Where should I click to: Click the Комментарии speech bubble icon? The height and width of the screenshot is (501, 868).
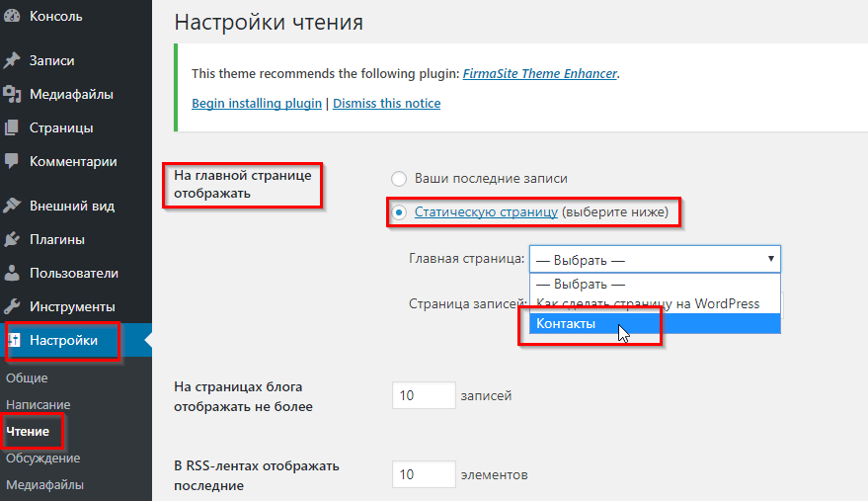[12, 161]
